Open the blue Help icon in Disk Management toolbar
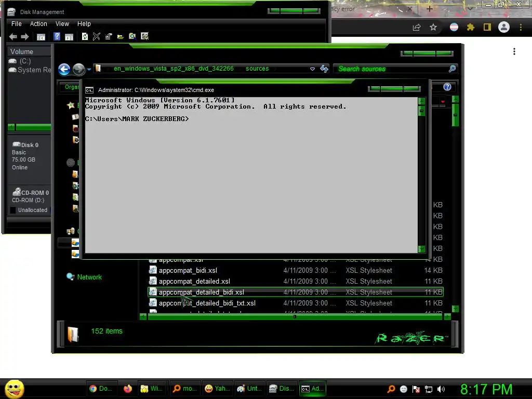The width and height of the screenshot is (532, 399). click(x=57, y=36)
